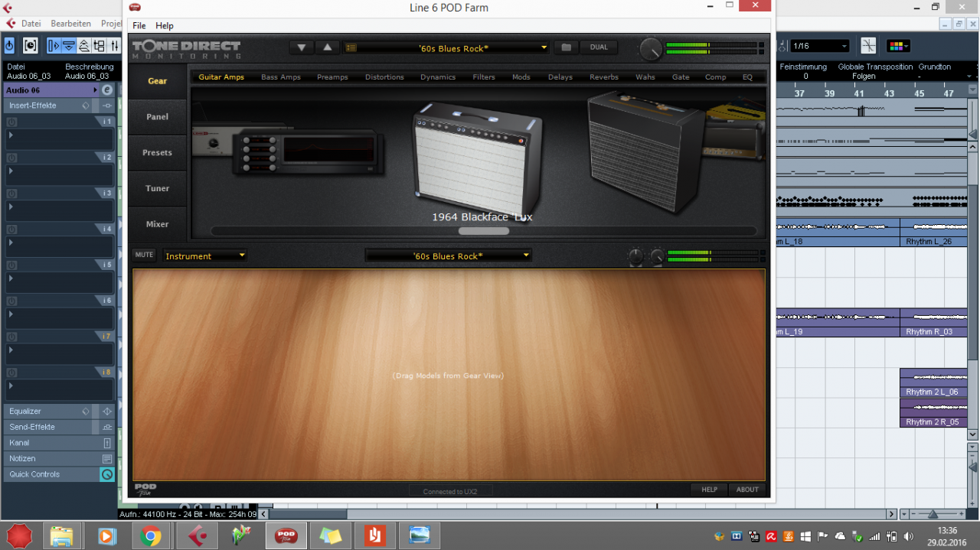Click the Quick Controls section icon
The width and height of the screenshot is (980, 550).
[107, 474]
